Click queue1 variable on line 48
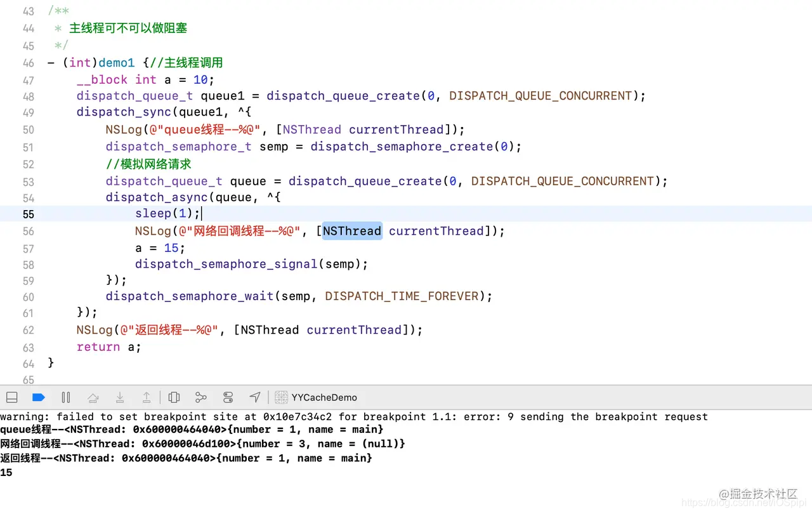The image size is (812, 514). click(x=223, y=96)
